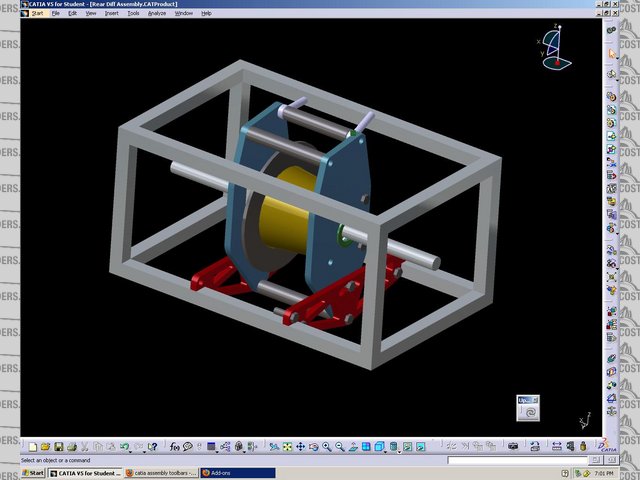Click the isometric view cube icon
Viewport: 640px width, 480px height.
(x=379, y=447)
